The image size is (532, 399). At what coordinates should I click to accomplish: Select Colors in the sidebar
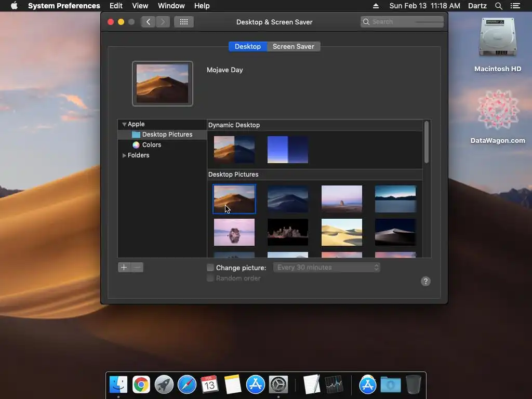(x=162, y=145)
